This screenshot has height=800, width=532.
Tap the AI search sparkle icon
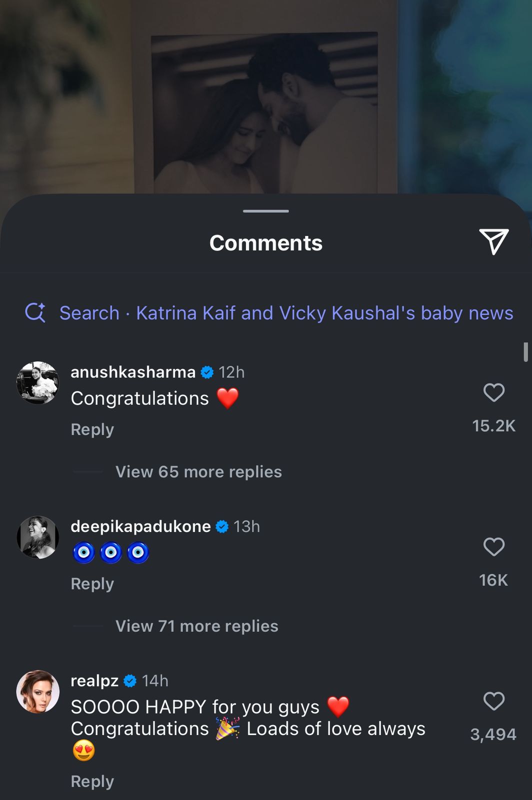coord(35,313)
